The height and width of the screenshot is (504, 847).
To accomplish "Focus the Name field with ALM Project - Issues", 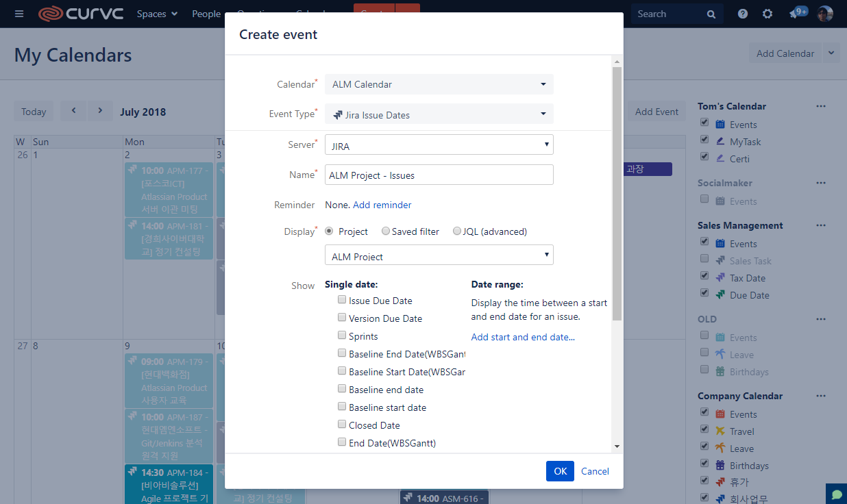I will pos(439,175).
